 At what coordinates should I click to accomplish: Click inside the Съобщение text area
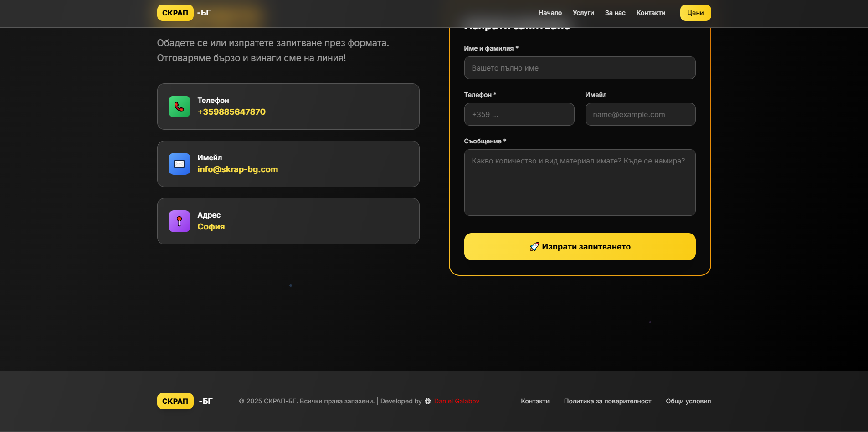[580, 183]
